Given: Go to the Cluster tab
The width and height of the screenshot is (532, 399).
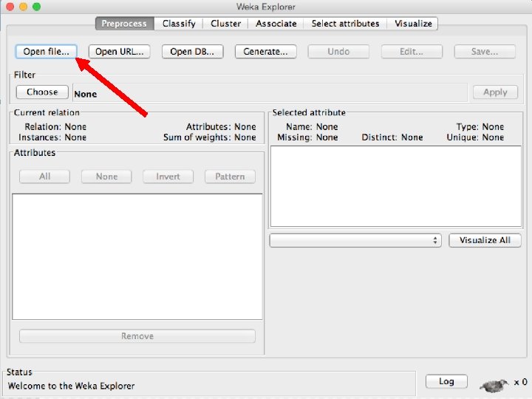Looking at the screenshot, I should pyautogui.click(x=225, y=24).
